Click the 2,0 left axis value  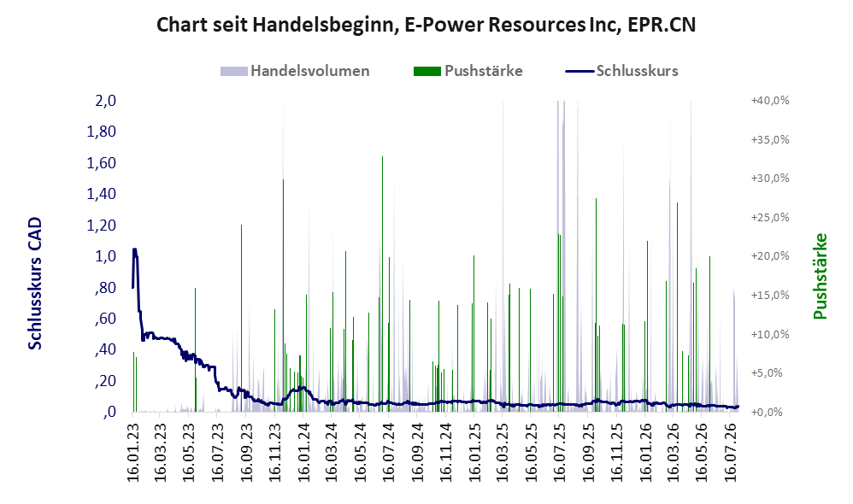tap(105, 101)
